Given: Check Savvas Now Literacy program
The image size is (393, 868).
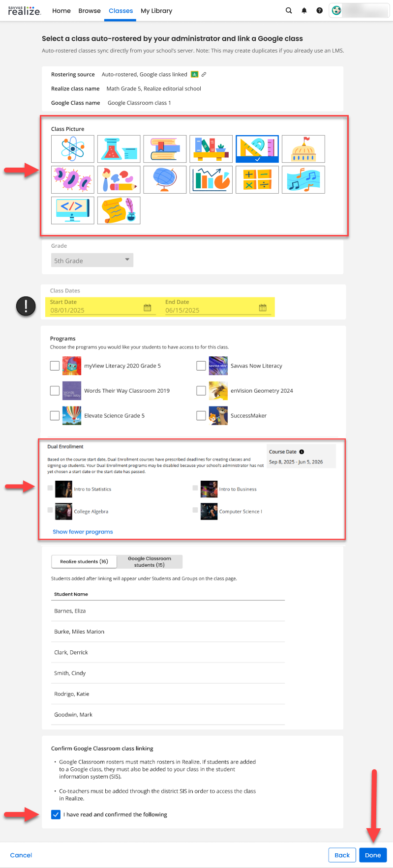Looking at the screenshot, I should (x=201, y=366).
